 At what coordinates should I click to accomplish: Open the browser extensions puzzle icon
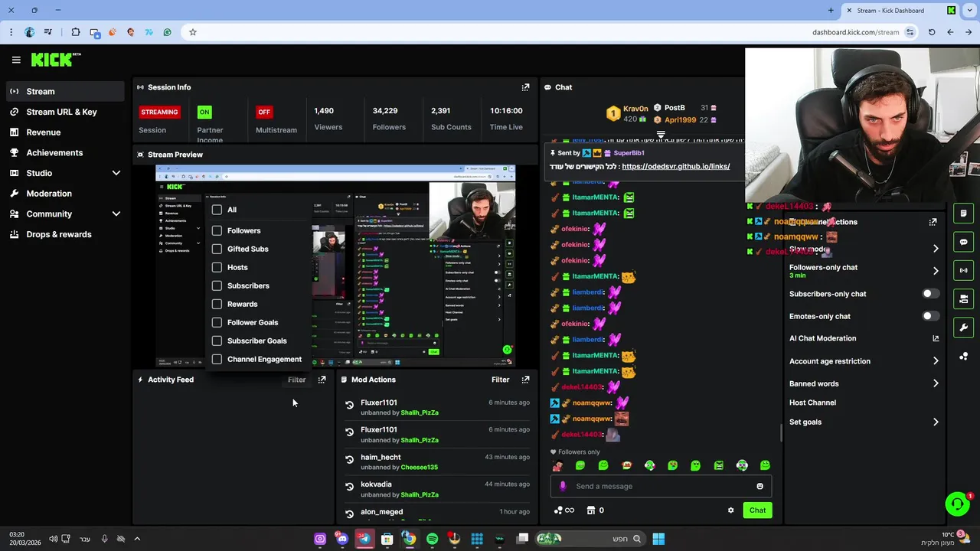tap(75, 32)
